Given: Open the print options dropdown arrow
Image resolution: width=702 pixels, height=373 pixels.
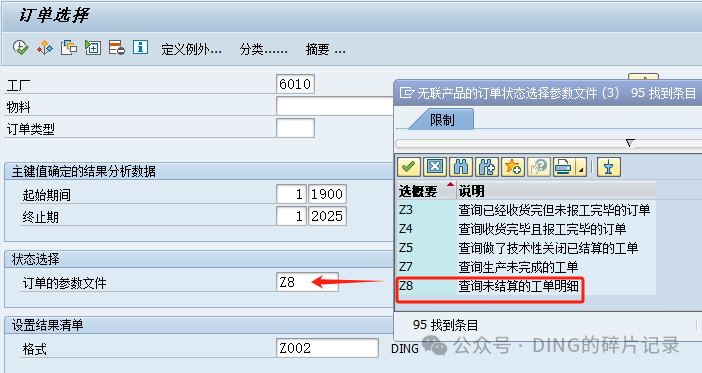Looking at the screenshot, I should 581,168.
